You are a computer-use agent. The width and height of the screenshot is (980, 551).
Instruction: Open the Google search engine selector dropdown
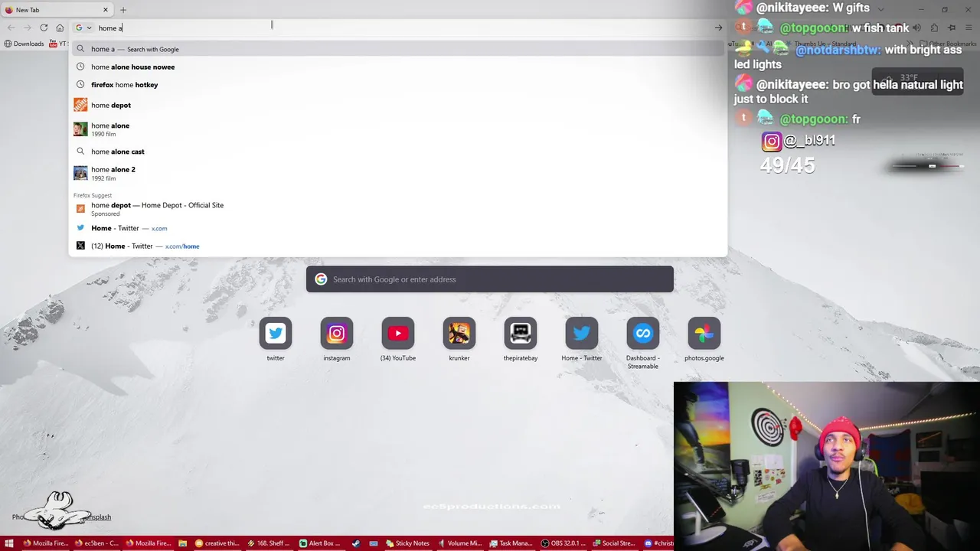[x=83, y=28]
